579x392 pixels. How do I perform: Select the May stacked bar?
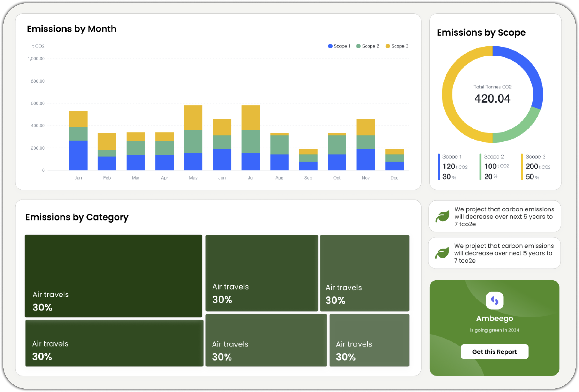point(193,138)
